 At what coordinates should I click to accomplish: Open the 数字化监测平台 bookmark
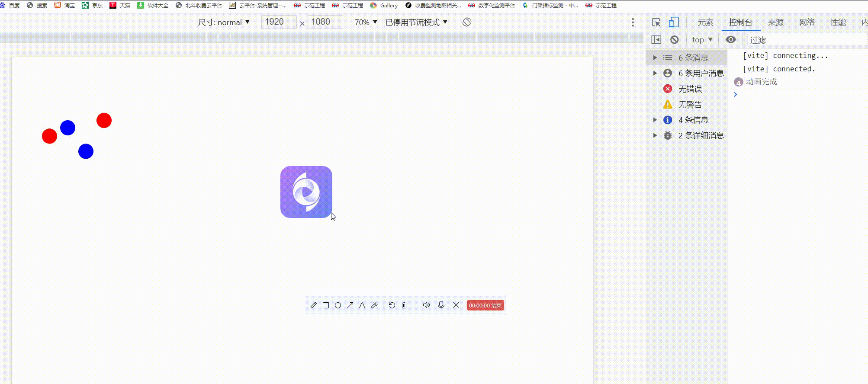[492, 5]
